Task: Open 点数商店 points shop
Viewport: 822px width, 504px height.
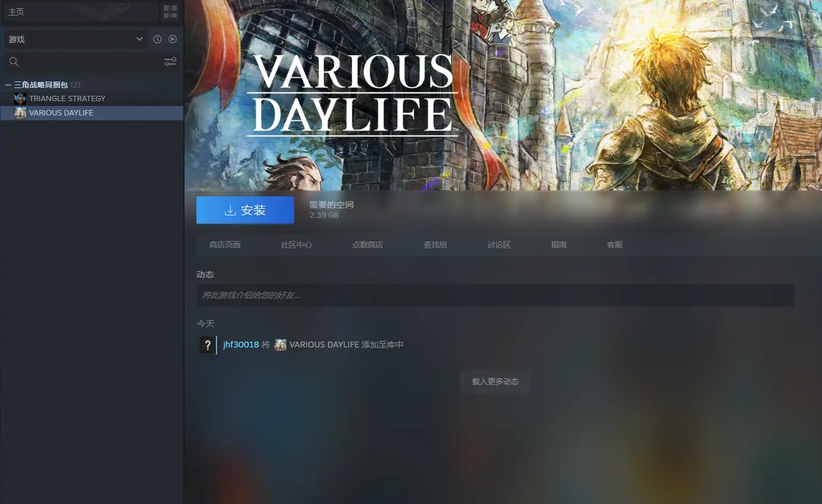Action: [x=368, y=245]
